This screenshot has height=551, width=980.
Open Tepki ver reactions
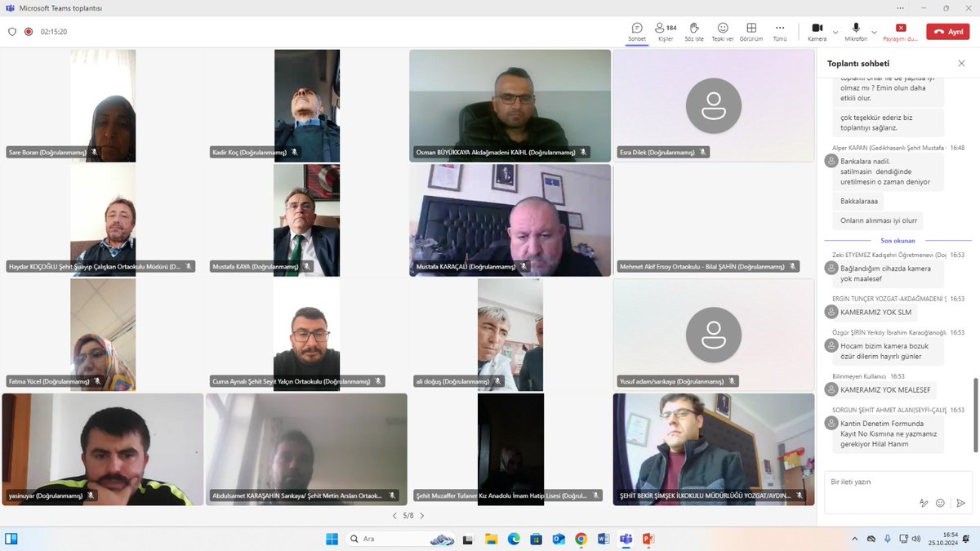(x=723, y=32)
